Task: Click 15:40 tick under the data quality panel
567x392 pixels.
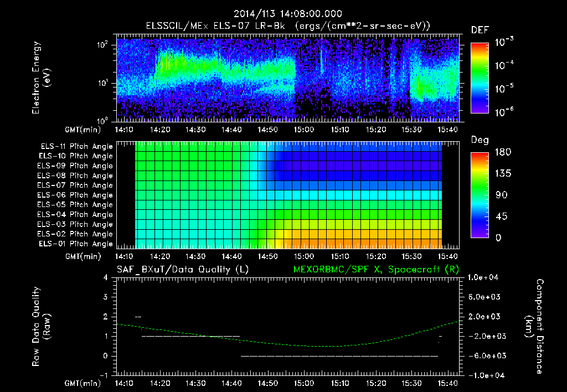Action: (447, 383)
